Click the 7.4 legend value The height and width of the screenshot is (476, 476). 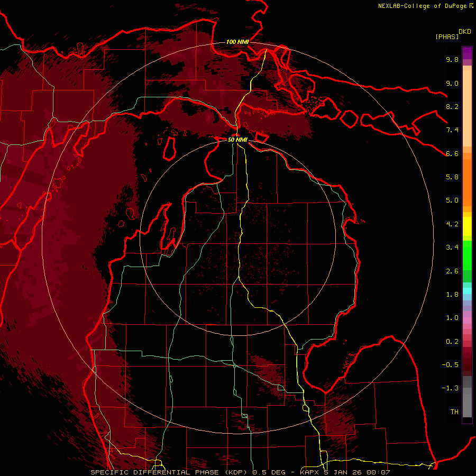click(452, 130)
